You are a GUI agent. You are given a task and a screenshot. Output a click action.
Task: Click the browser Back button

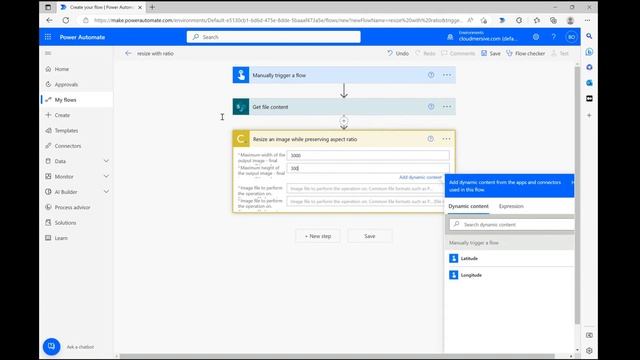click(x=49, y=20)
